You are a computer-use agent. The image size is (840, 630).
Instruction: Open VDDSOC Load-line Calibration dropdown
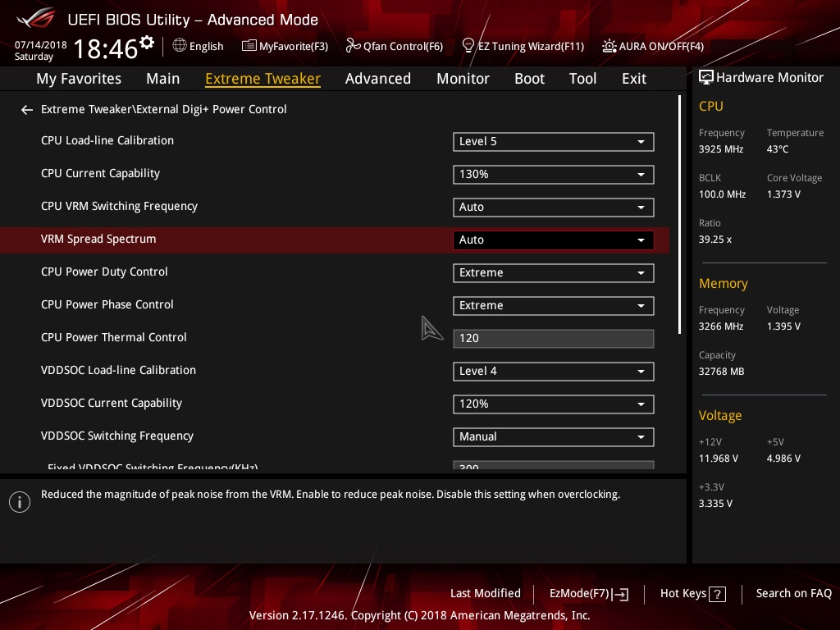[554, 372]
